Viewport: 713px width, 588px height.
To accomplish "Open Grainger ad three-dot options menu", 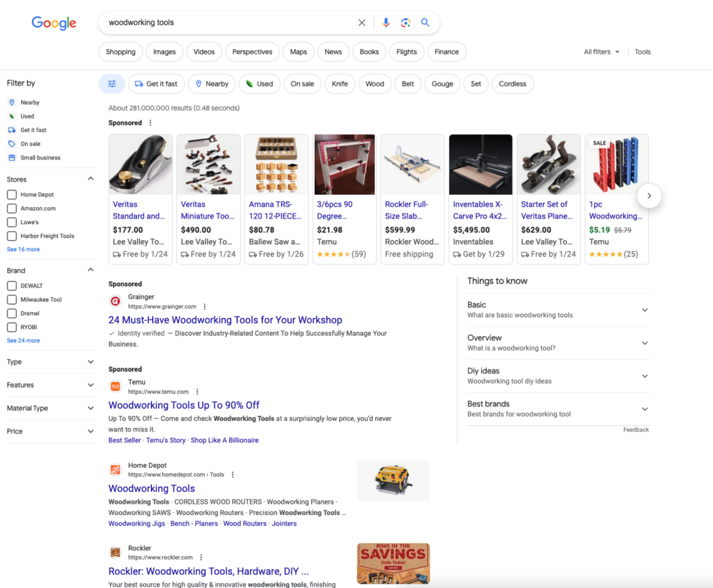I will coord(205,306).
